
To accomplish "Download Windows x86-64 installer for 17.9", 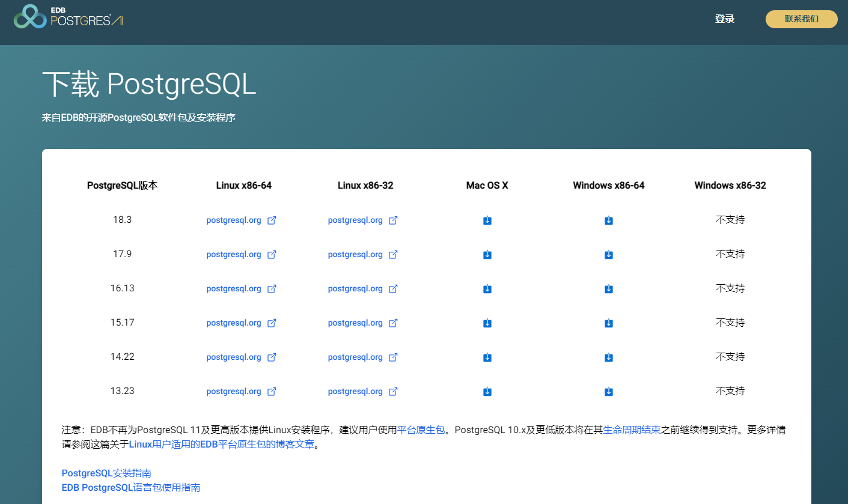I will point(609,255).
